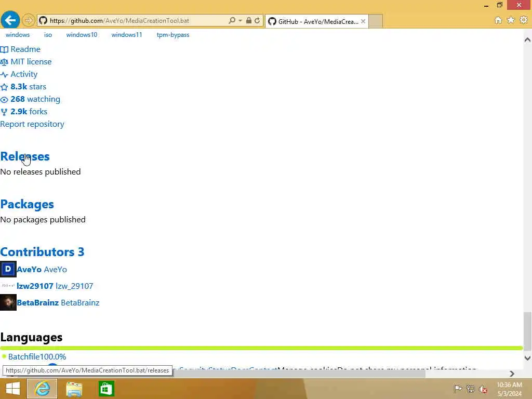Click the muted volume tray icon
Image resolution: width=532 pixels, height=399 pixels.
click(x=483, y=389)
